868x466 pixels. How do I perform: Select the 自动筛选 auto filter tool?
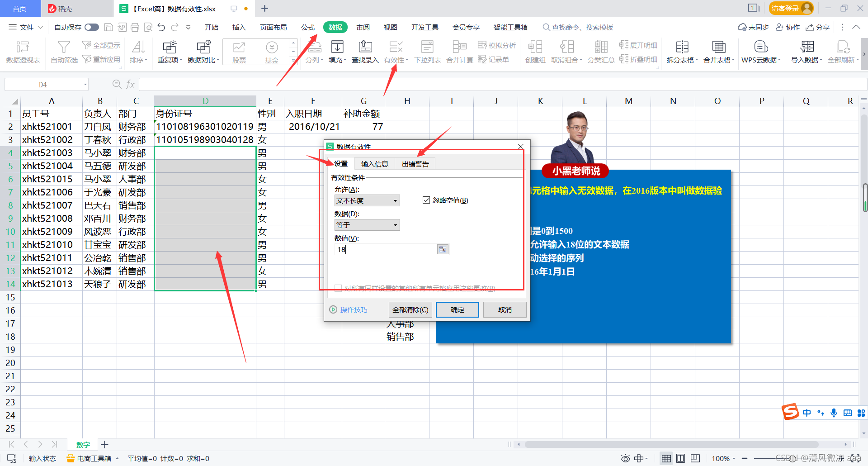tap(63, 51)
